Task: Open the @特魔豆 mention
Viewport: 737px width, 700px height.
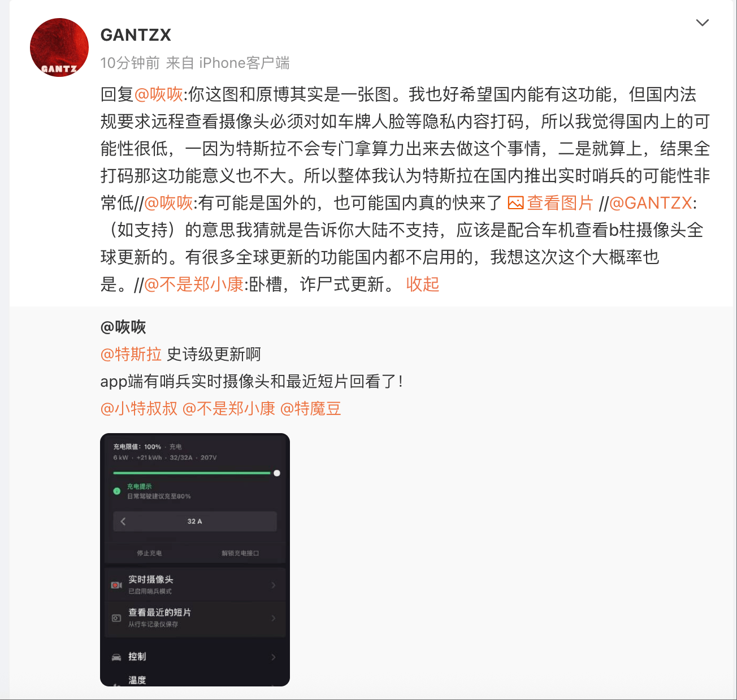Action: [311, 409]
